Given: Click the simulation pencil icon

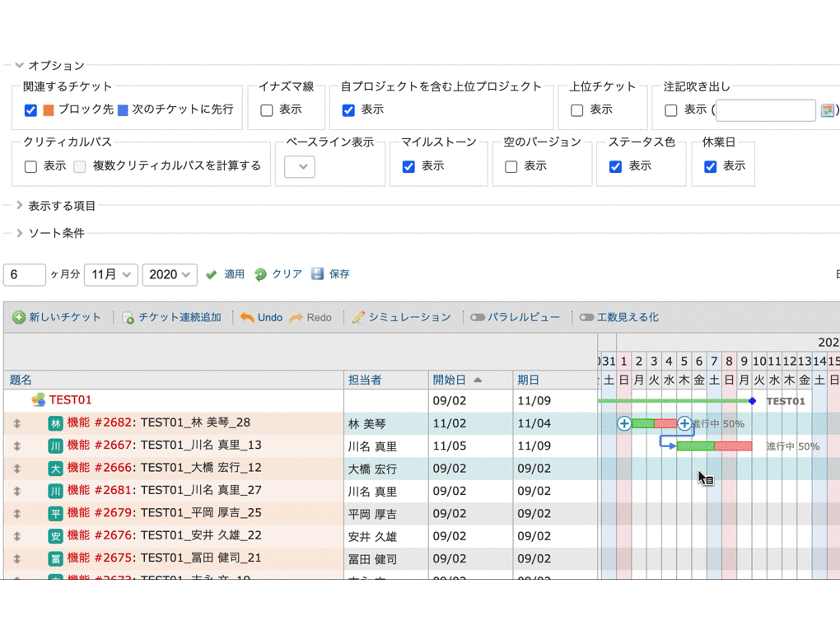Looking at the screenshot, I should [x=358, y=317].
